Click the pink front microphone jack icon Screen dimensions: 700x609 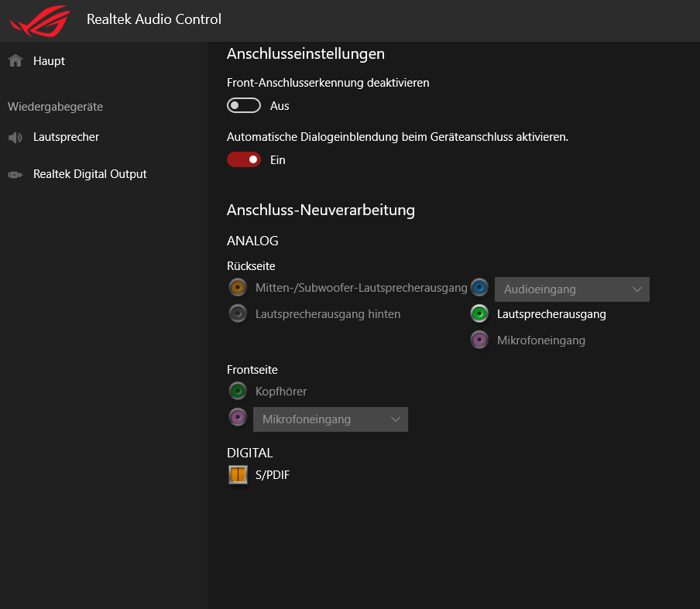click(x=238, y=417)
